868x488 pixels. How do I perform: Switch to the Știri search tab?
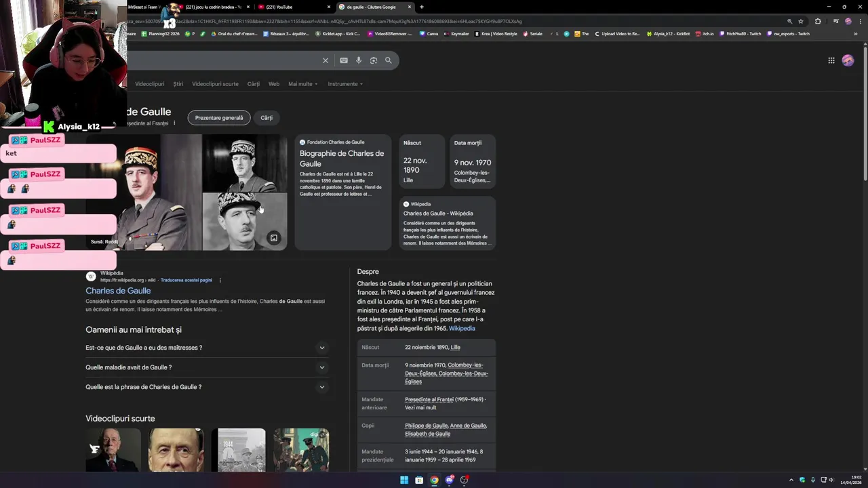(178, 84)
